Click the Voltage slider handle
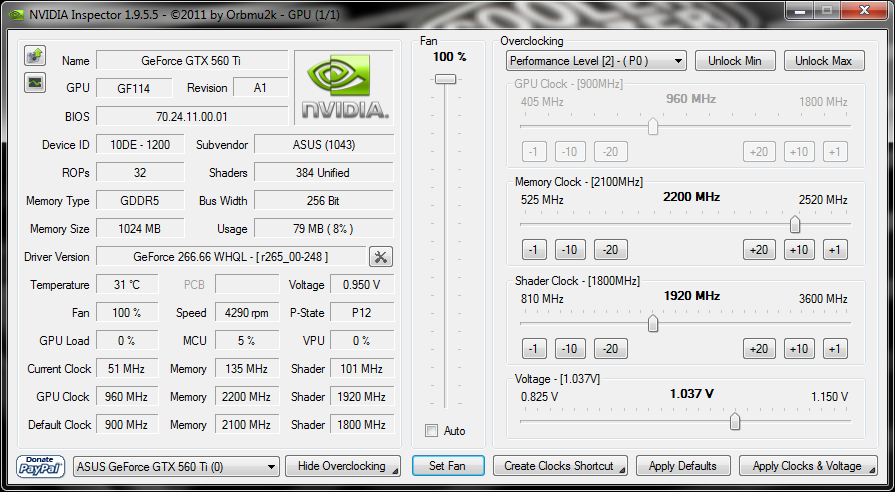895x492 pixels. tap(735, 422)
